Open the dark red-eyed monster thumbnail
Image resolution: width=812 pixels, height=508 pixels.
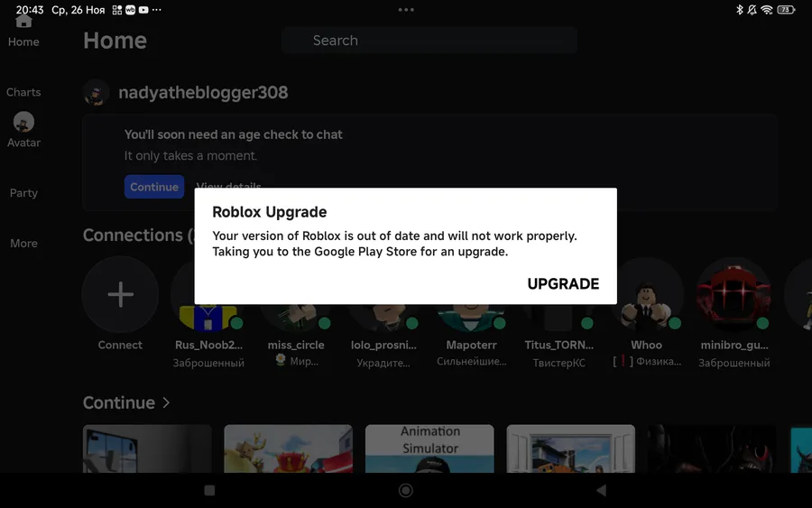click(712, 448)
